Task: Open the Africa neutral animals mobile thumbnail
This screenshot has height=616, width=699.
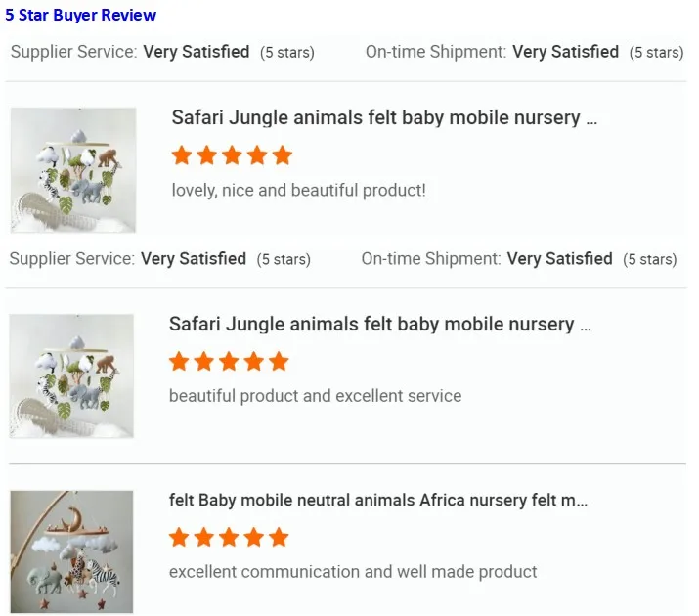Action: (x=71, y=551)
